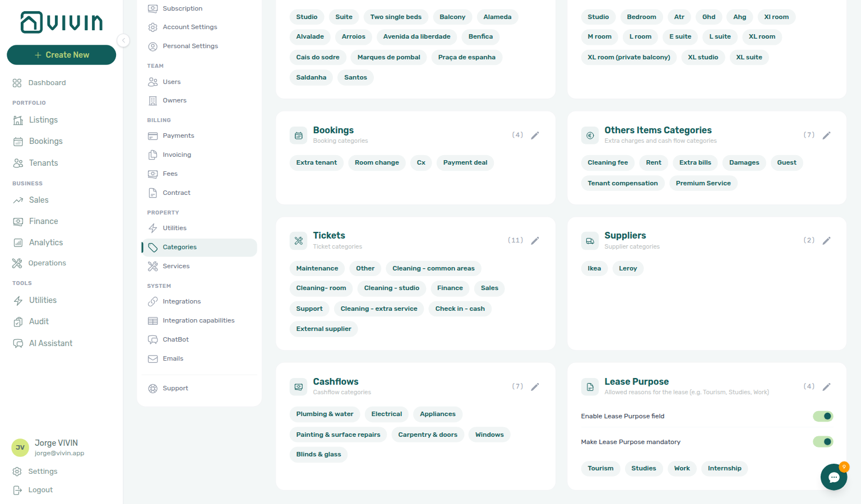Click the Tourism lease purpose tag
Image resolution: width=861 pixels, height=504 pixels.
tap(601, 468)
